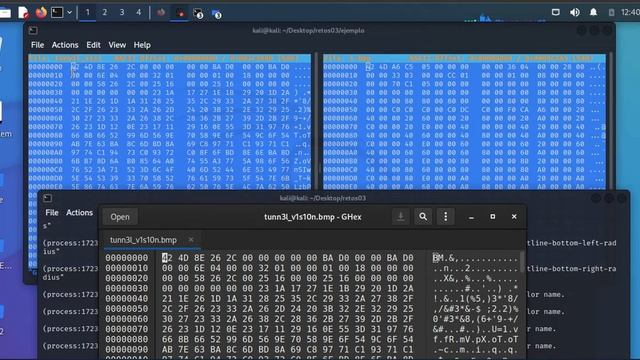Open Firefox from the top panel
This screenshot has width=640, height=360.
click(41, 13)
